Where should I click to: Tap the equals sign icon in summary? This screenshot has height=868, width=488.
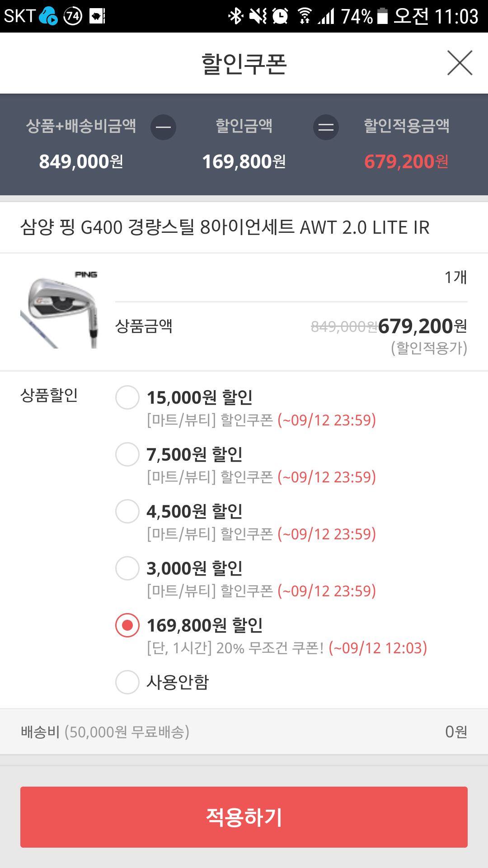coord(326,127)
